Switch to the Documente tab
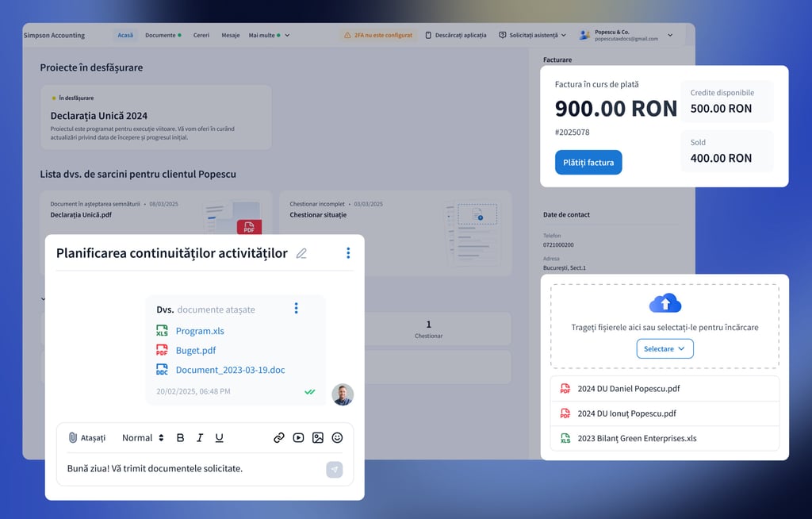The width and height of the screenshot is (812, 519). (x=163, y=36)
